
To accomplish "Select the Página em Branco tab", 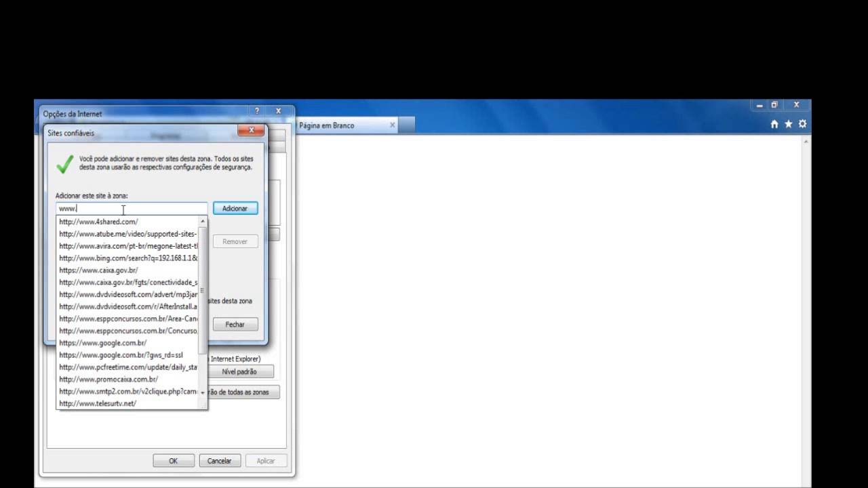I will (x=347, y=125).
